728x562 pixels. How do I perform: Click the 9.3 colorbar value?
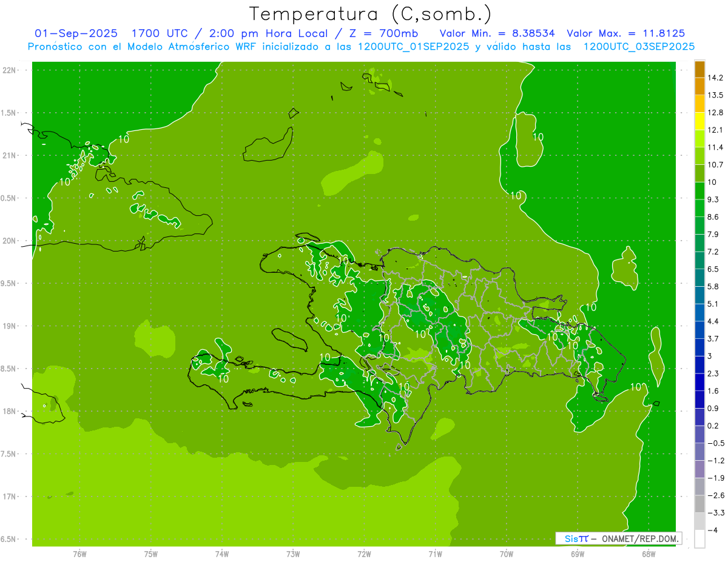click(x=713, y=199)
